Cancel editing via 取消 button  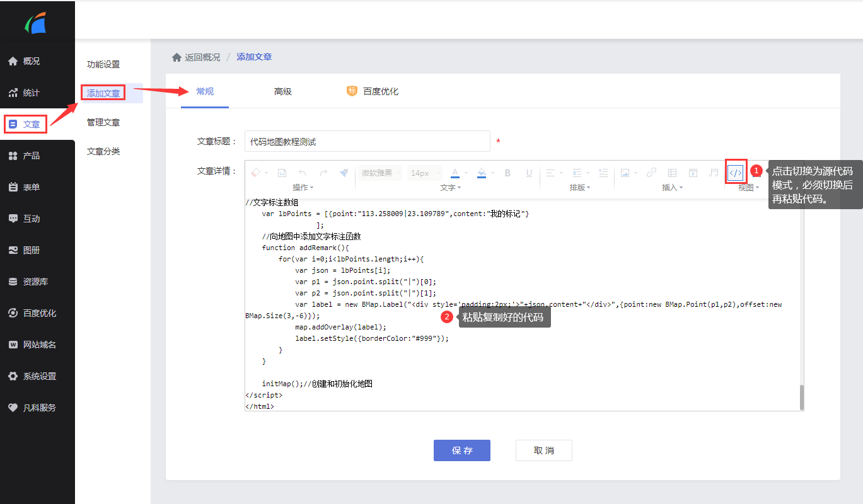pyautogui.click(x=543, y=450)
